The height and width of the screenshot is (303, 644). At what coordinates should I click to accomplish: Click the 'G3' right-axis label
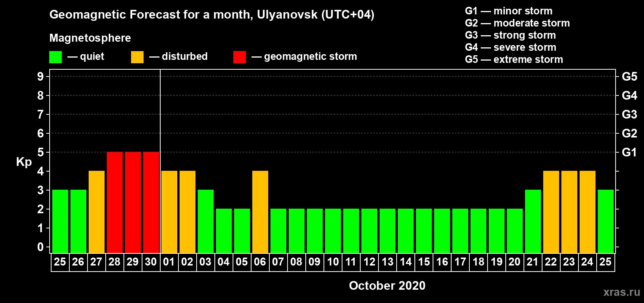click(x=630, y=114)
